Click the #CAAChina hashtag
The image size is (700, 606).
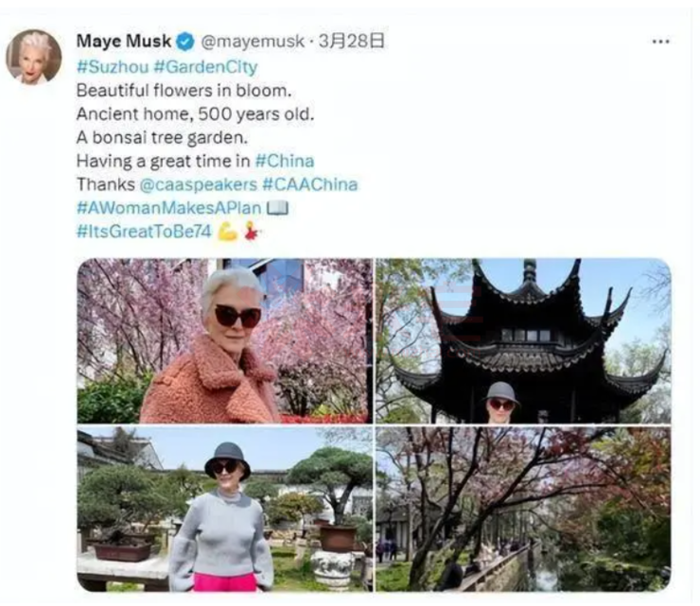310,184
